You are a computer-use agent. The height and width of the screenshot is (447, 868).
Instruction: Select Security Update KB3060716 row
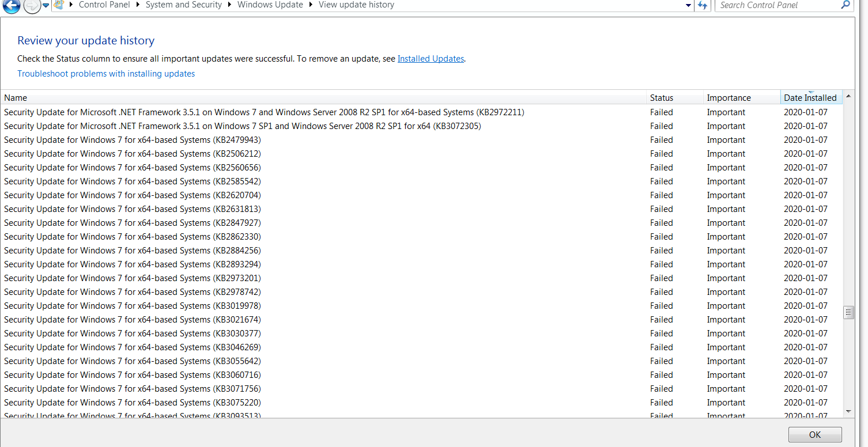(x=421, y=375)
